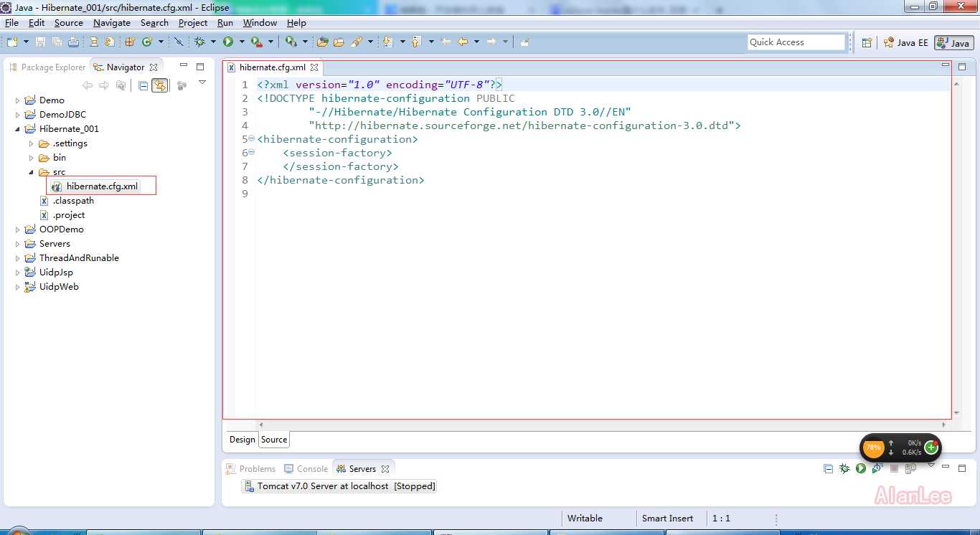980x535 pixels.
Task: Click the Search flashlight toolbar icon
Action: 356,42
